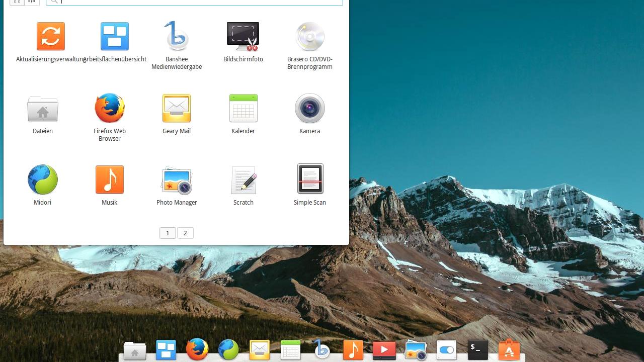The image size is (644, 362).
Task: Select launcher page 1
Action: click(168, 233)
